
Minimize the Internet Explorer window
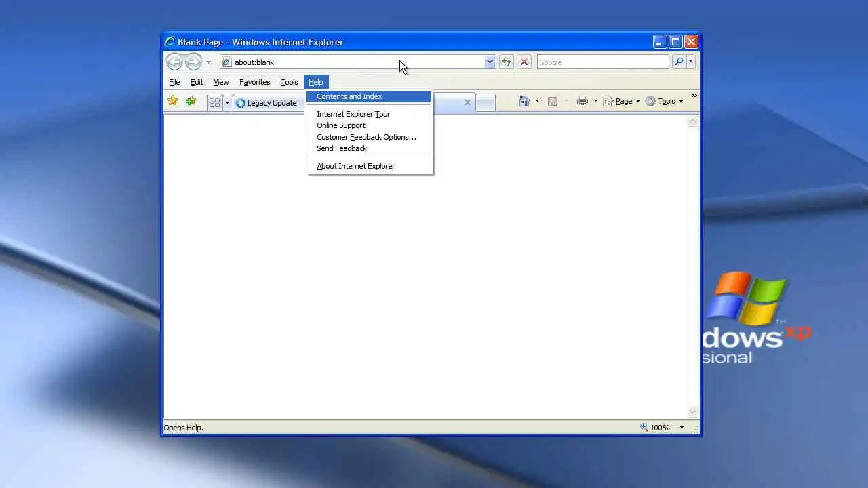point(660,42)
